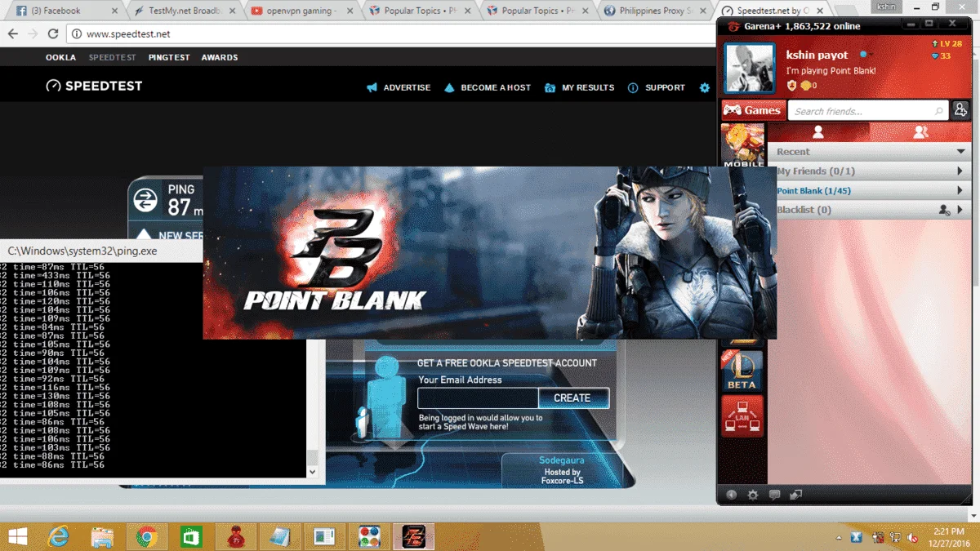Open the PINGTEST nav link
The height and width of the screenshot is (551, 980).
pyautogui.click(x=169, y=57)
